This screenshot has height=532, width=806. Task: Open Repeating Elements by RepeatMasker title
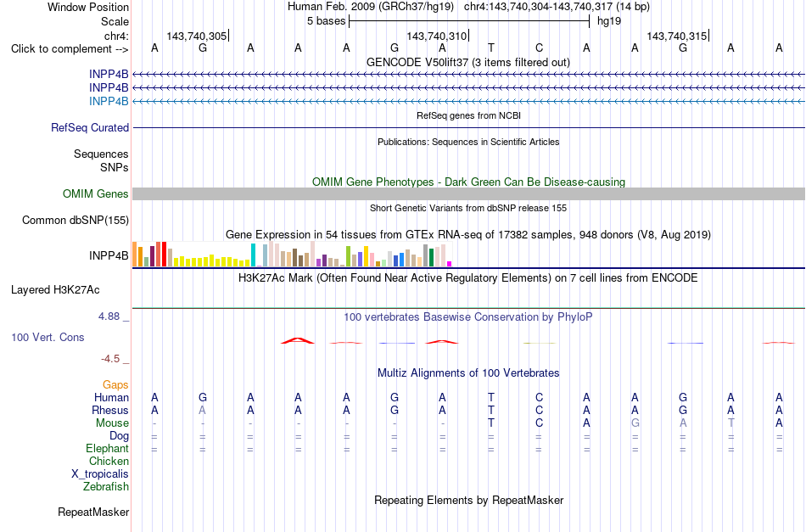pyautogui.click(x=468, y=500)
